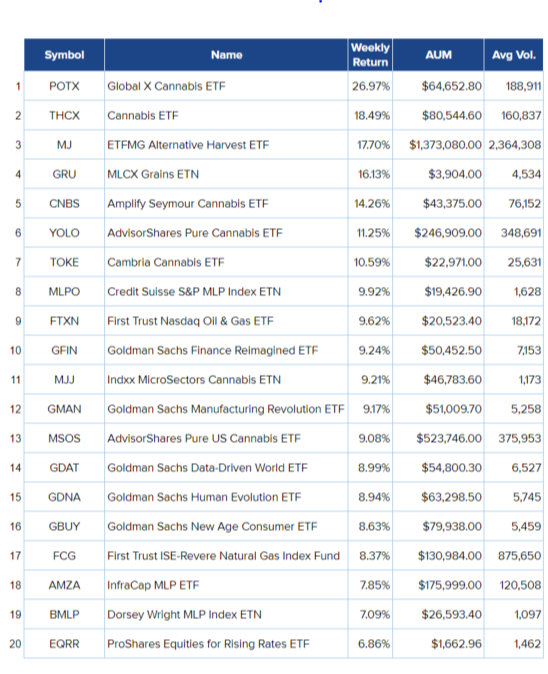Select the AMZA symbol cell
The height and width of the screenshot is (674, 548).
pyautogui.click(x=64, y=585)
